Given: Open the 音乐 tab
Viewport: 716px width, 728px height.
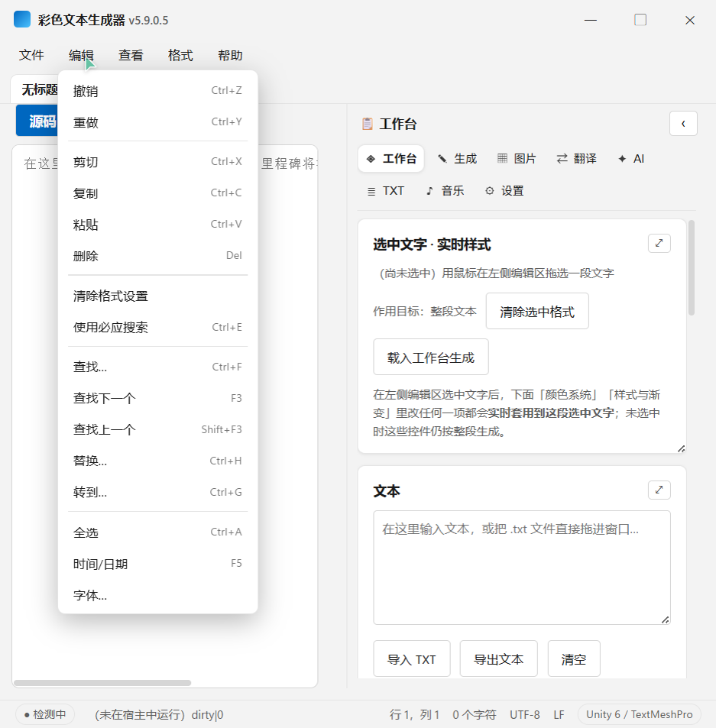Looking at the screenshot, I should click(x=445, y=191).
